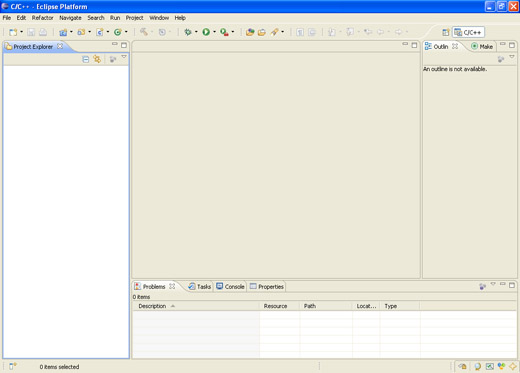Click the Build hammer icon
Viewport: 520px width, 373px height.
(144, 32)
